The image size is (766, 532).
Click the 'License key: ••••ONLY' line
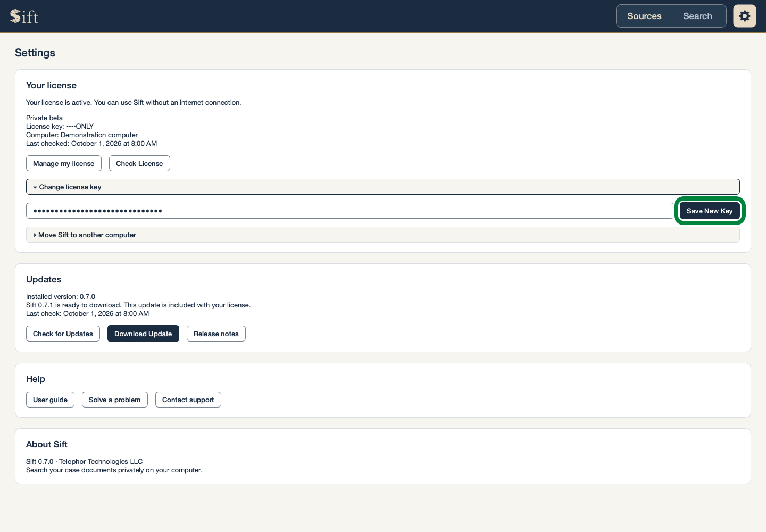click(x=60, y=127)
